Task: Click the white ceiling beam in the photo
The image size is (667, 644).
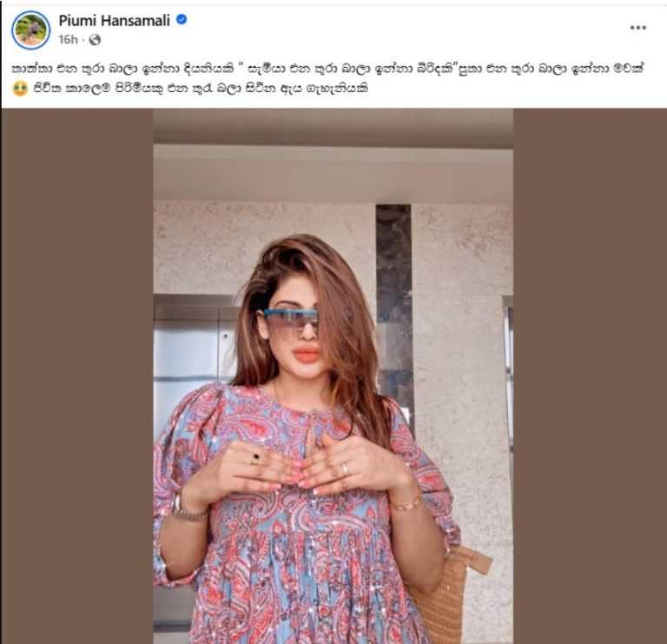Action: pyautogui.click(x=333, y=172)
